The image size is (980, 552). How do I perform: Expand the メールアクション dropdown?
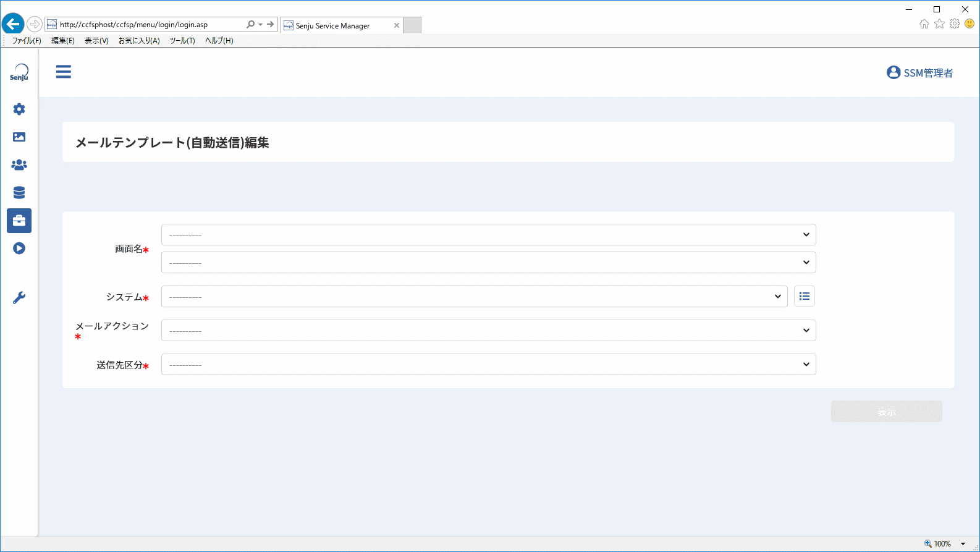pos(489,330)
